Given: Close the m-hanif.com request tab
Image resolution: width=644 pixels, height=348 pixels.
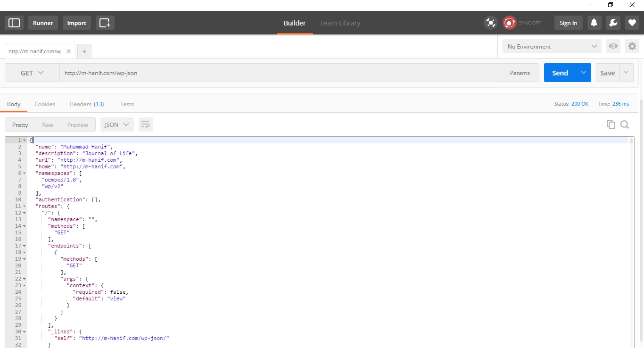Looking at the screenshot, I should 69,51.
